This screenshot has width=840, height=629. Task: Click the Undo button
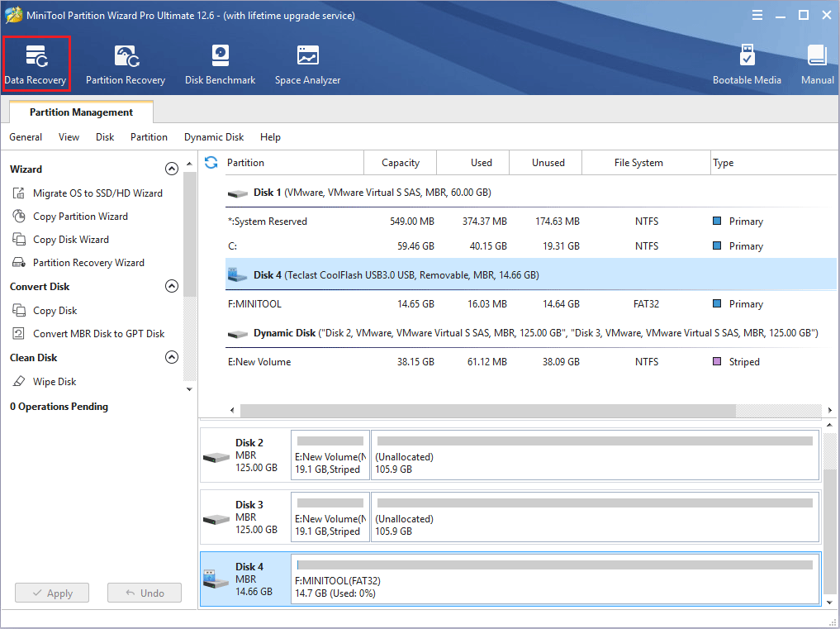click(144, 593)
